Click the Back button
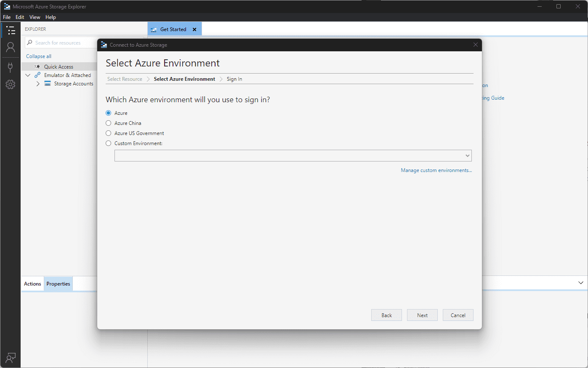This screenshot has width=588, height=368. (x=386, y=315)
